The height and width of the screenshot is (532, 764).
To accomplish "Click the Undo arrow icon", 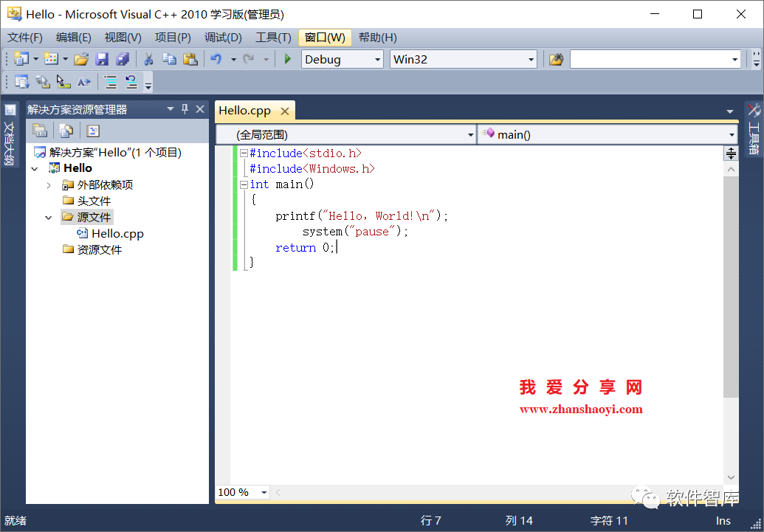I will click(216, 60).
